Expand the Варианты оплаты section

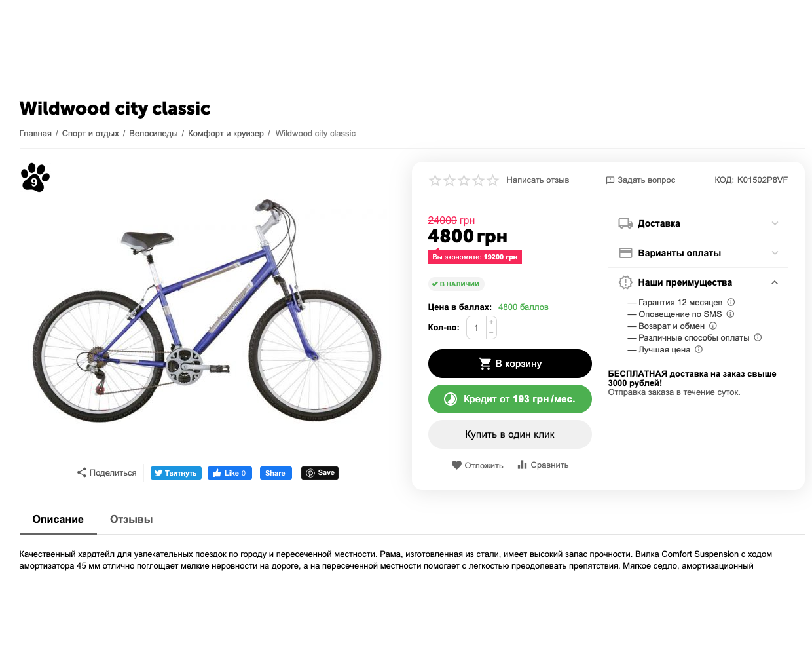click(775, 253)
